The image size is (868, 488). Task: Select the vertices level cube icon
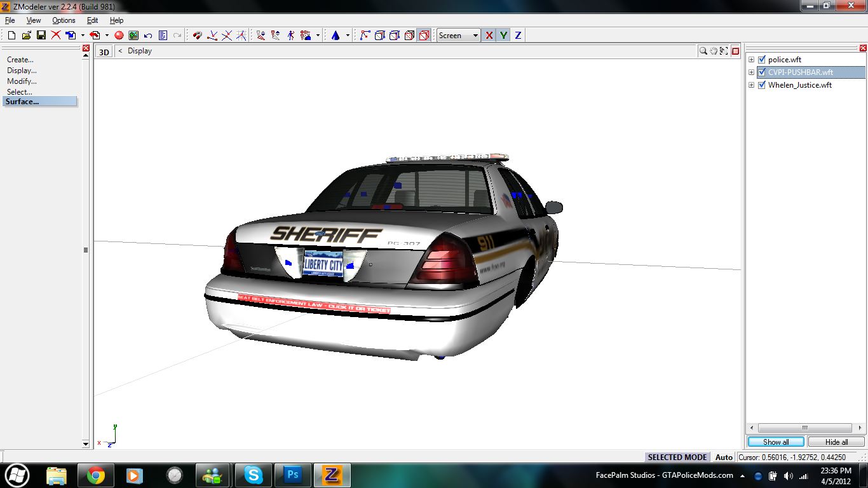[x=379, y=36]
